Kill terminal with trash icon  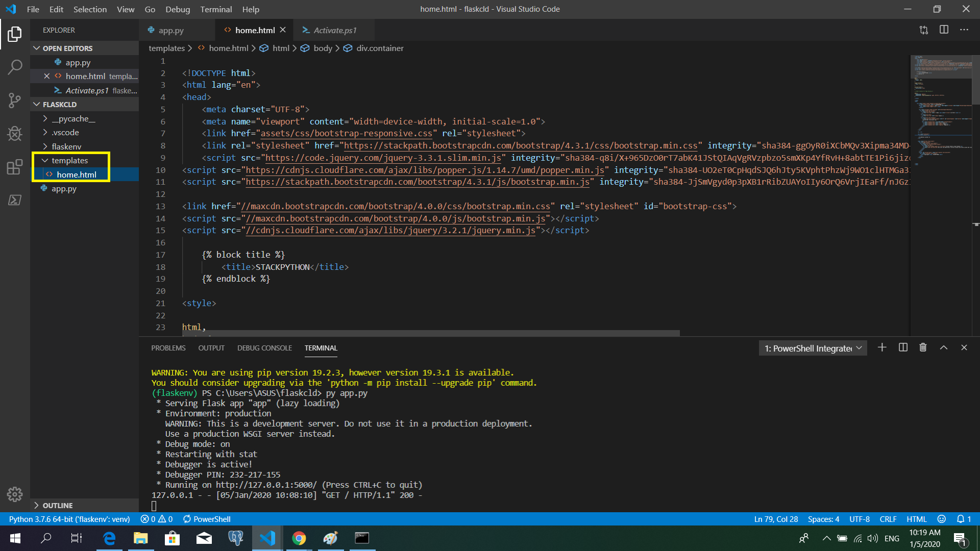[923, 347]
